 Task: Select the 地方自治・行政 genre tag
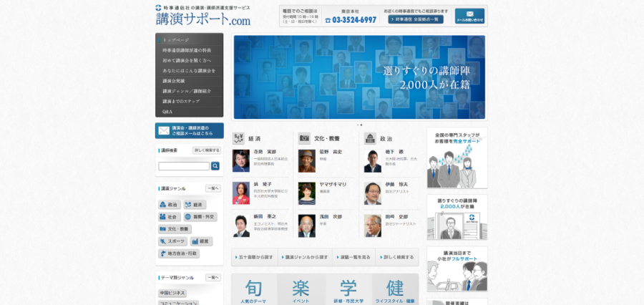(179, 253)
